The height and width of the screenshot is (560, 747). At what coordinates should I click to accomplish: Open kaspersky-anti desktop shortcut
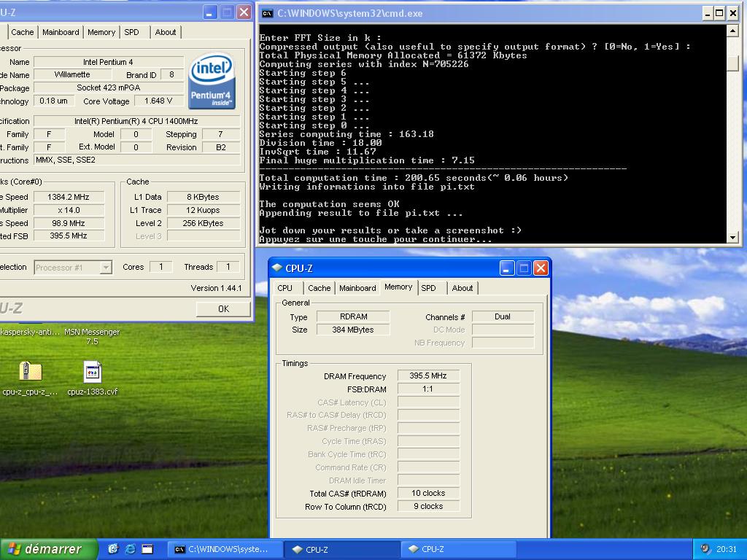(29, 332)
